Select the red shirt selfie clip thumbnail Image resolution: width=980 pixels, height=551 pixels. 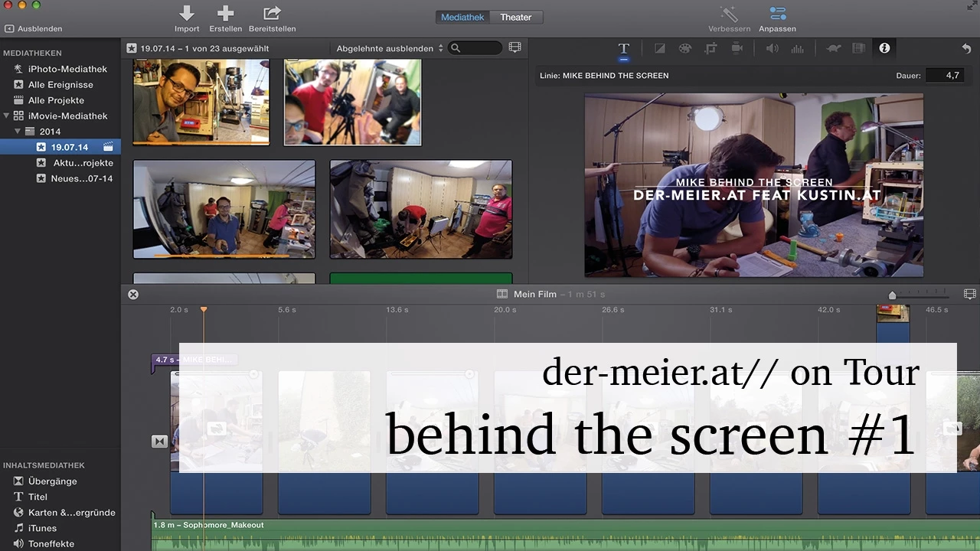point(353,103)
